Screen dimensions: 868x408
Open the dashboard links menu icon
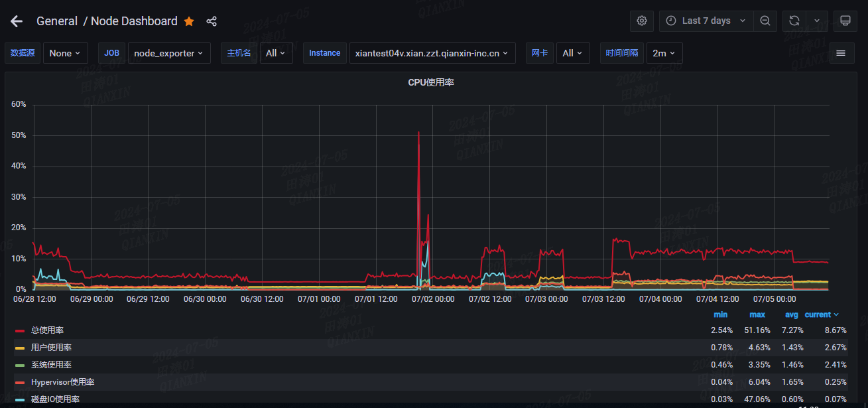tap(841, 53)
